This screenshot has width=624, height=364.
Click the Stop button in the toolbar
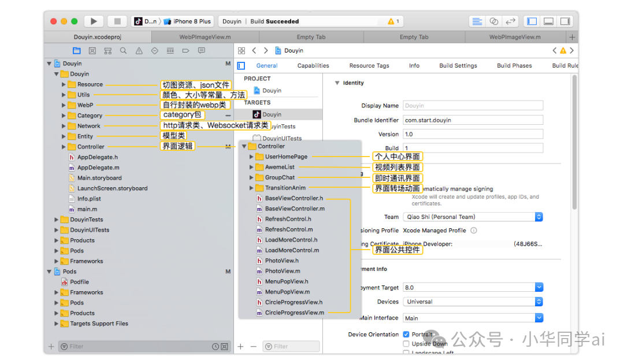(117, 21)
